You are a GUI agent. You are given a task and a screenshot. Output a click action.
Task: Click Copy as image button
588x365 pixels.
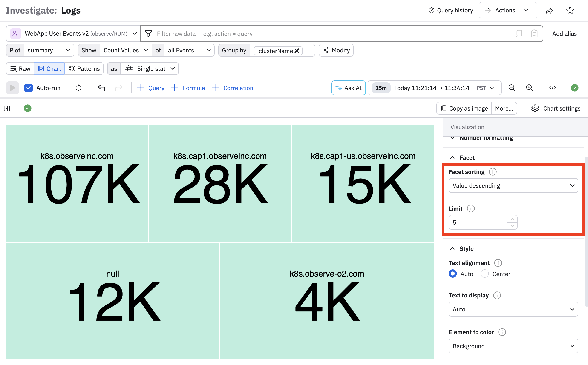click(464, 108)
